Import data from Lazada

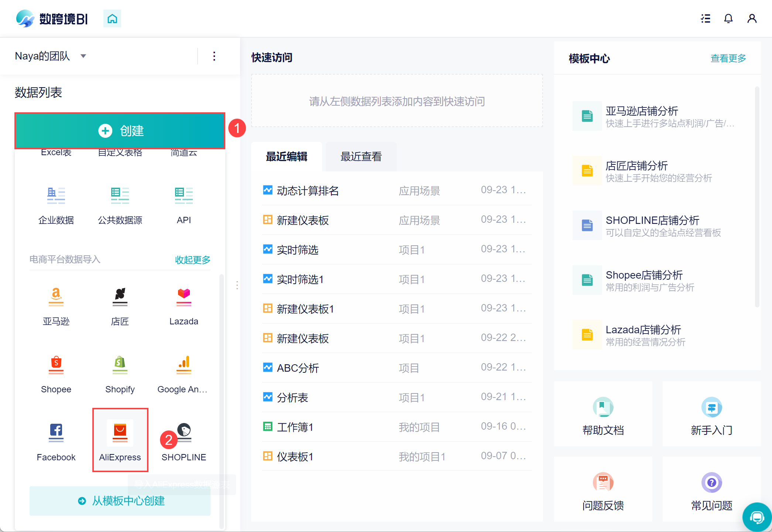click(x=184, y=307)
